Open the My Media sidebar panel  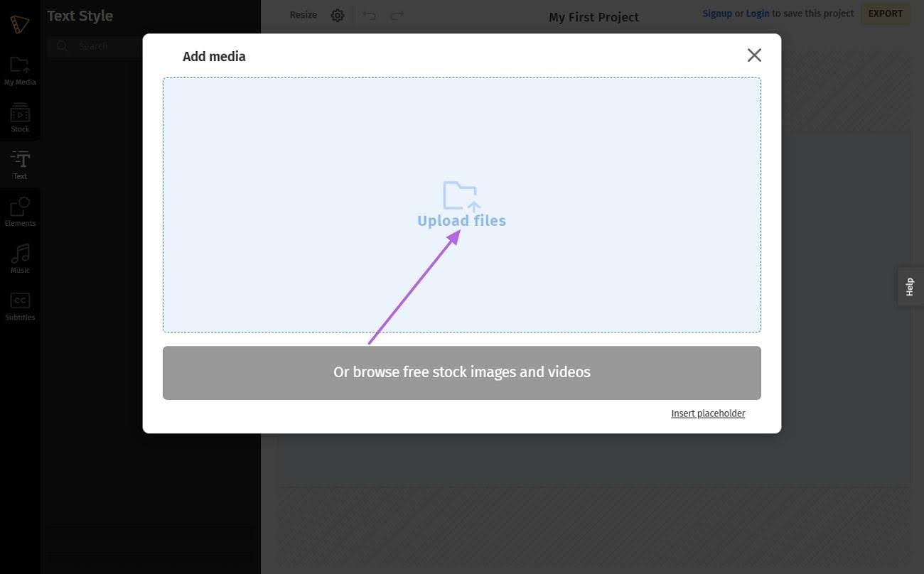tap(20, 71)
